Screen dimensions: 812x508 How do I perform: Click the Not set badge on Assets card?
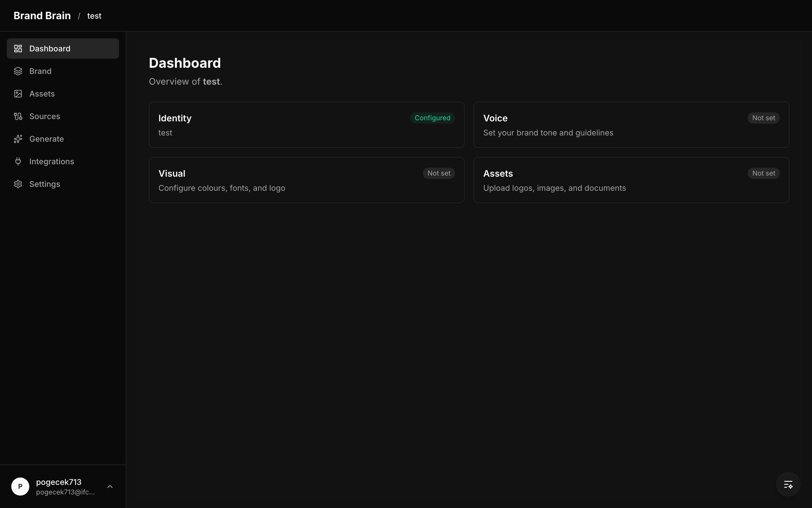pos(763,173)
